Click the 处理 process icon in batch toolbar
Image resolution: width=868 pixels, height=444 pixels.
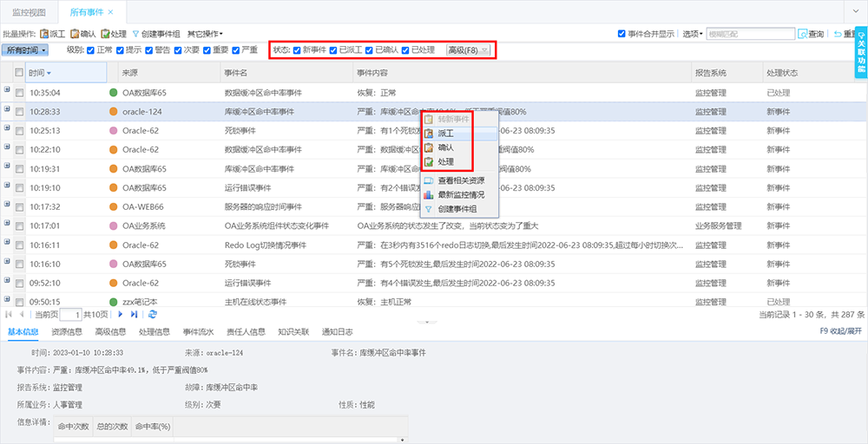pos(105,34)
